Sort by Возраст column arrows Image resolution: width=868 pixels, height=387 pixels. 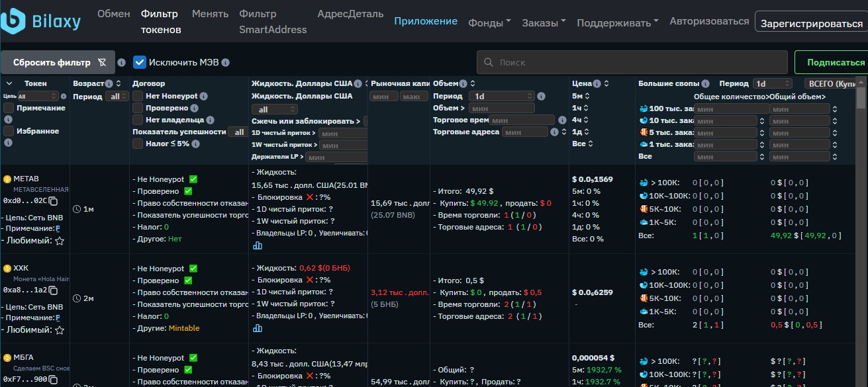(118, 83)
